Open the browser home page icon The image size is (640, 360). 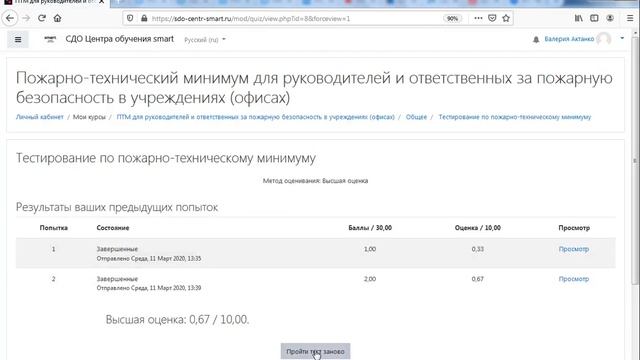click(58, 18)
